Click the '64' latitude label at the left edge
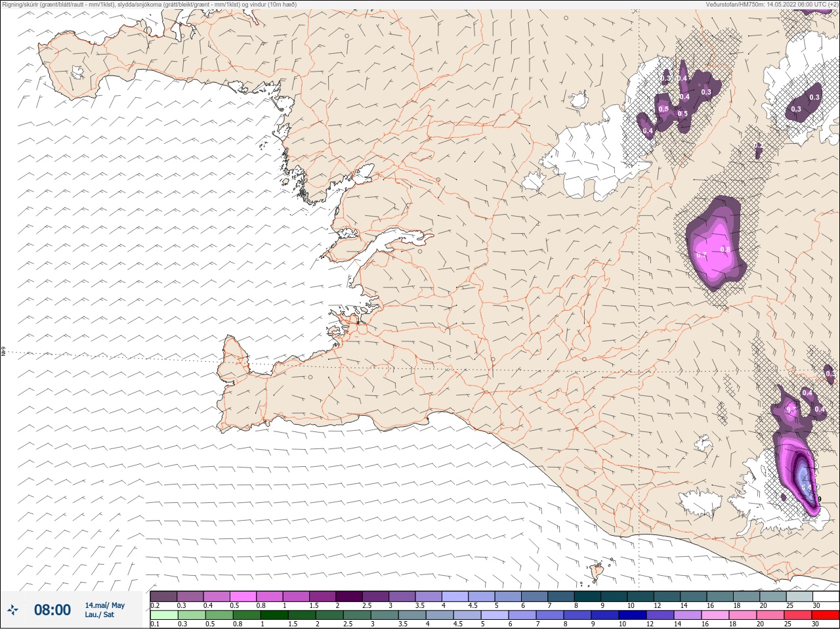This screenshot has width=840, height=629. pyautogui.click(x=3, y=352)
